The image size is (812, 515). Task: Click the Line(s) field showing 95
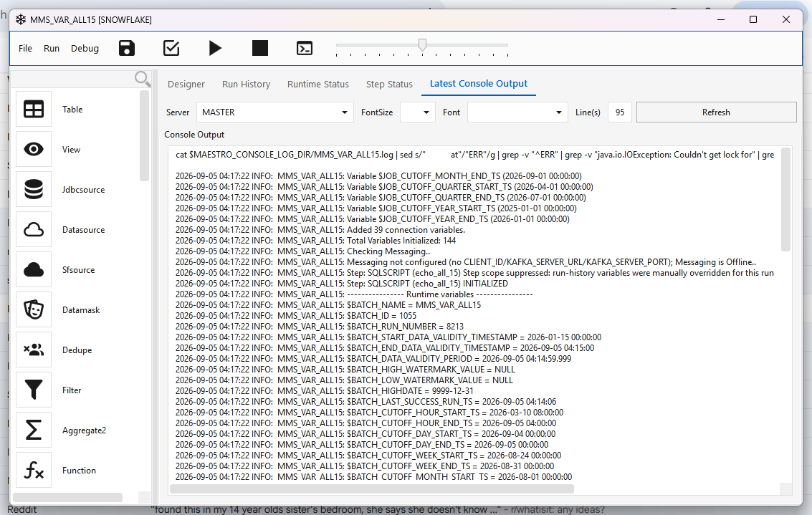coord(620,112)
